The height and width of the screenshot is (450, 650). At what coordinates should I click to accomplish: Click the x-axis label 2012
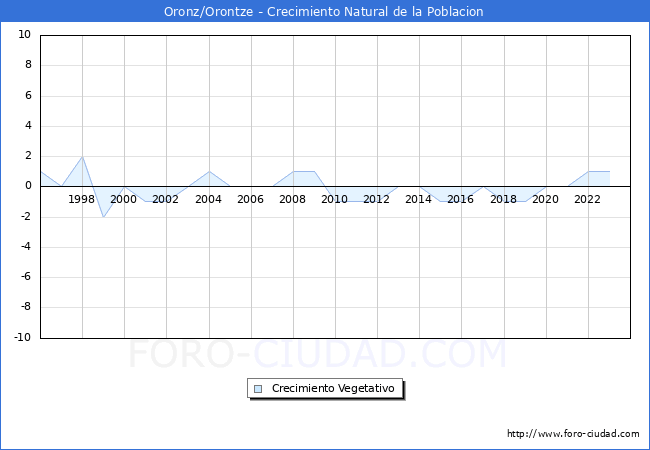pyautogui.click(x=376, y=199)
